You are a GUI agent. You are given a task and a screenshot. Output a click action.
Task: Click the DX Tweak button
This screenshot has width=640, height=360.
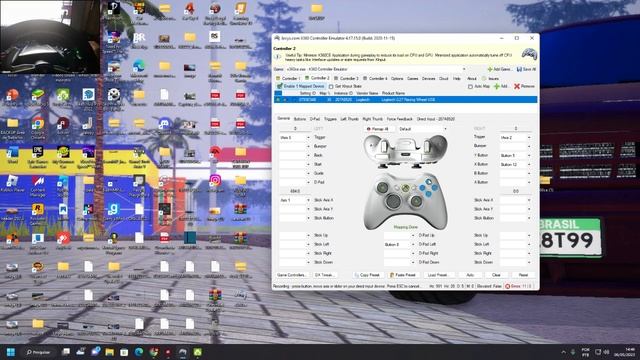tap(325, 275)
